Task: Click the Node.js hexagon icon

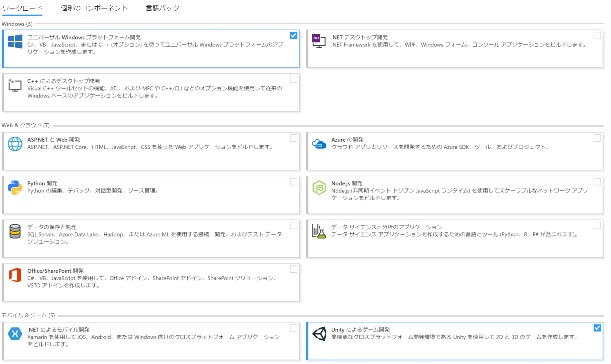Action: 319,187
